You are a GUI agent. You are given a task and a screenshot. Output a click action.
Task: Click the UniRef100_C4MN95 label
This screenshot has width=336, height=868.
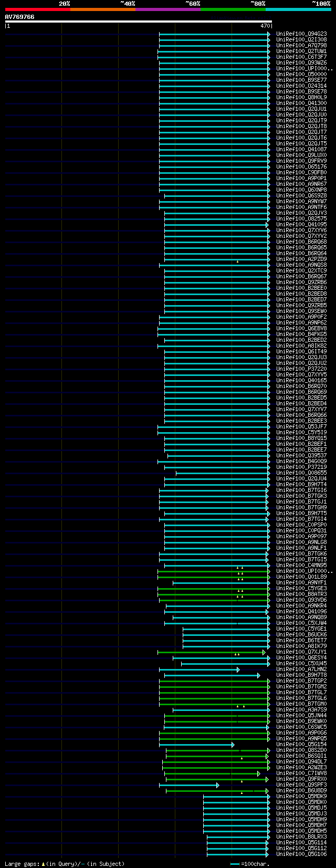(301, 566)
